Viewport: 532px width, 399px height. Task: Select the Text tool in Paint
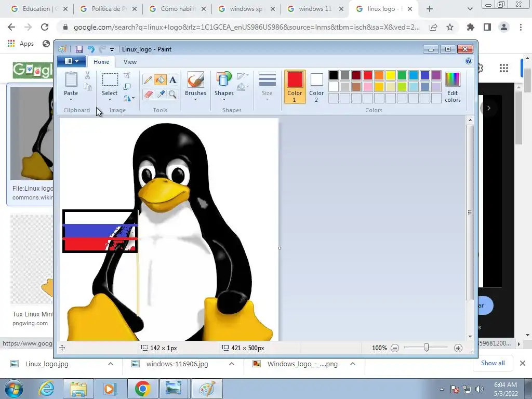pos(172,79)
